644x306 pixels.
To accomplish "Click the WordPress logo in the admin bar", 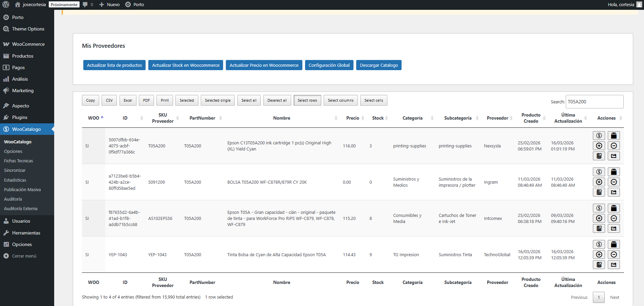I will [6, 4].
